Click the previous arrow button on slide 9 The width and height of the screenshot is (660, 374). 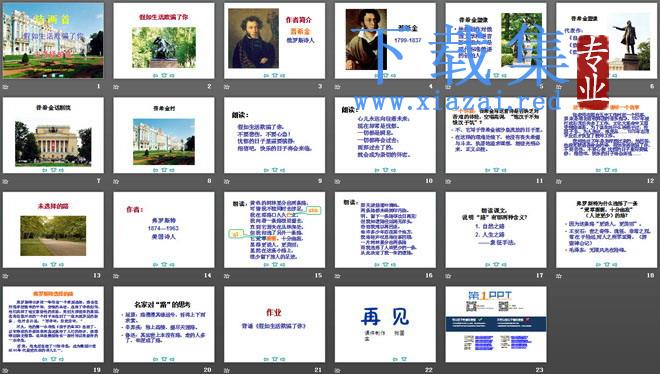point(266,170)
